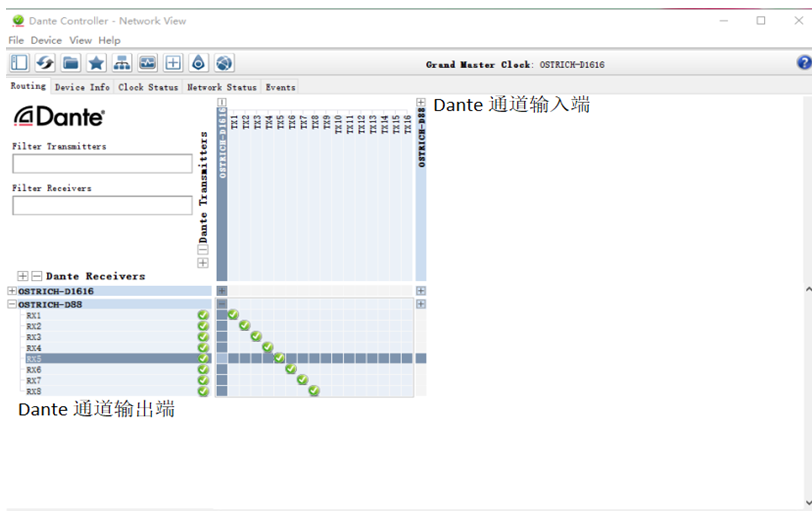Click the globe network toolbar icon
812x511 pixels.
tap(224, 63)
